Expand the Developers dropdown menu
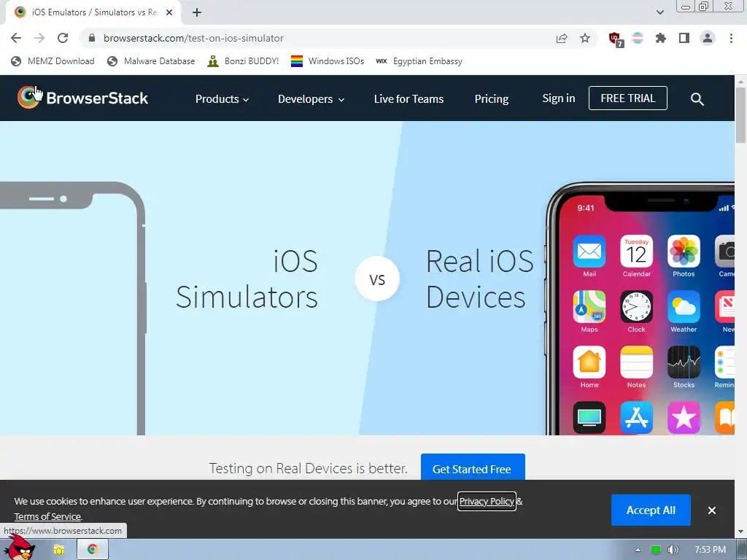 coord(311,99)
